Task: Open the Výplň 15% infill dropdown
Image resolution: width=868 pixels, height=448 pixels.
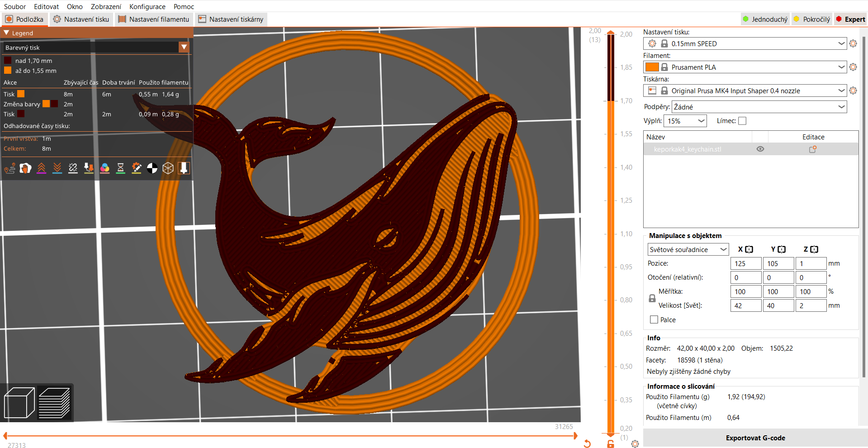Action: (685, 121)
